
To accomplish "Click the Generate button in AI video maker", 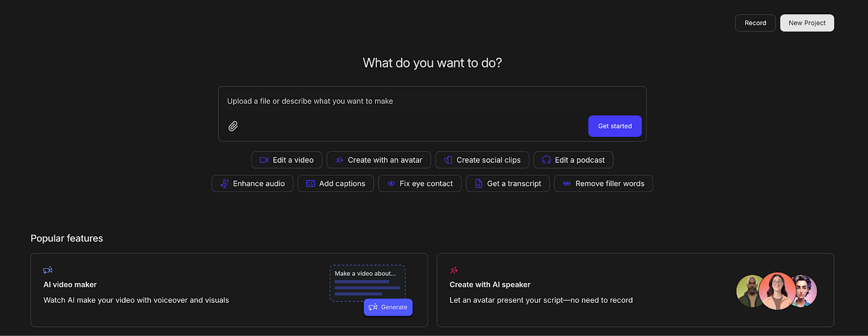I will click(388, 307).
